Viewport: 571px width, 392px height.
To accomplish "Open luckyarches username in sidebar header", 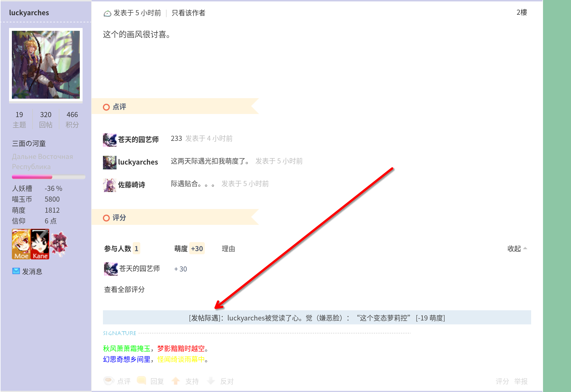I will click(29, 13).
